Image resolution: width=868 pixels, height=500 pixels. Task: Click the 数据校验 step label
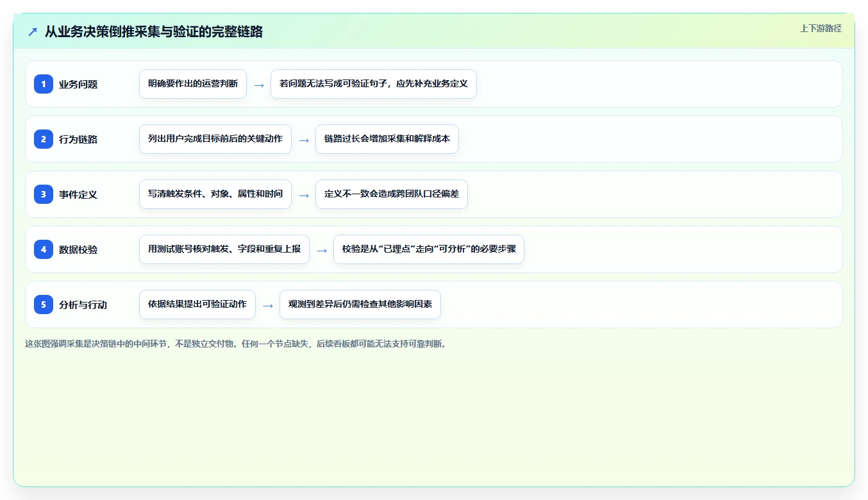pos(78,249)
